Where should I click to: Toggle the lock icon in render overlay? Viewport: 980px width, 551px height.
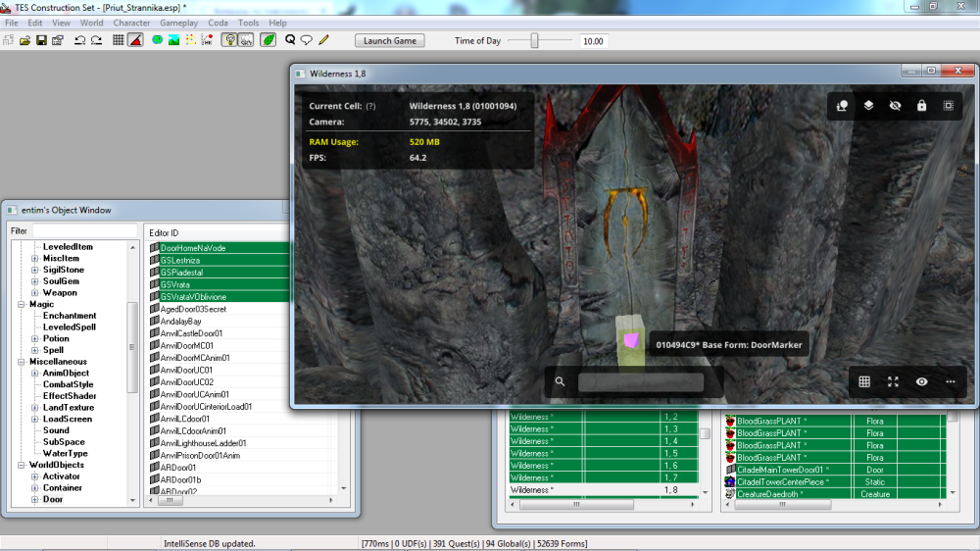(x=922, y=106)
